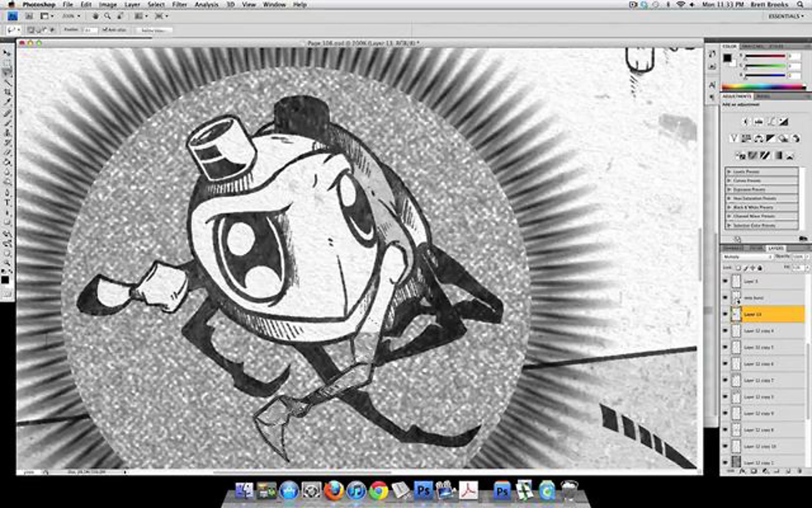Expand the Exposure Presets list
This screenshot has height=508, width=812.
coord(729,189)
